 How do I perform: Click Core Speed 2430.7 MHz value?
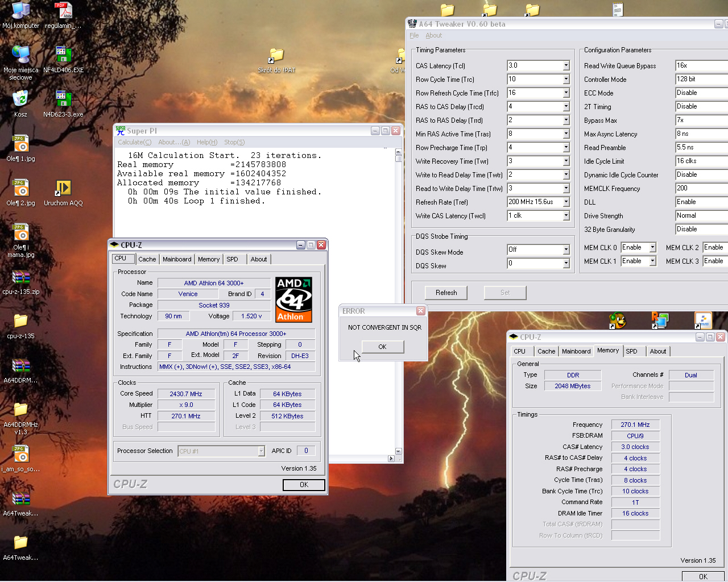coord(187,394)
